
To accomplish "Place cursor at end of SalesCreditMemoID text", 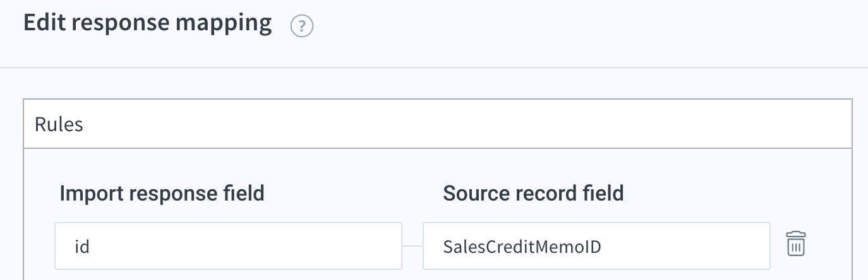I will (602, 247).
